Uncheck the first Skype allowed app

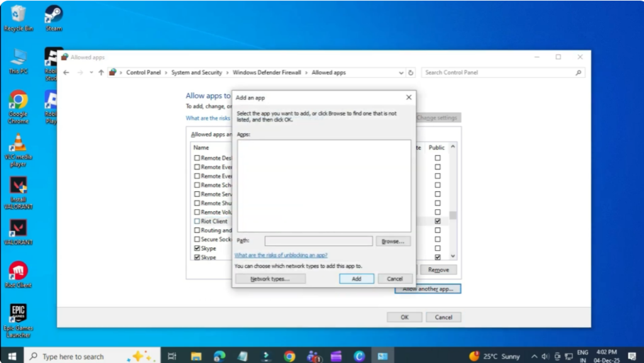coord(198,248)
